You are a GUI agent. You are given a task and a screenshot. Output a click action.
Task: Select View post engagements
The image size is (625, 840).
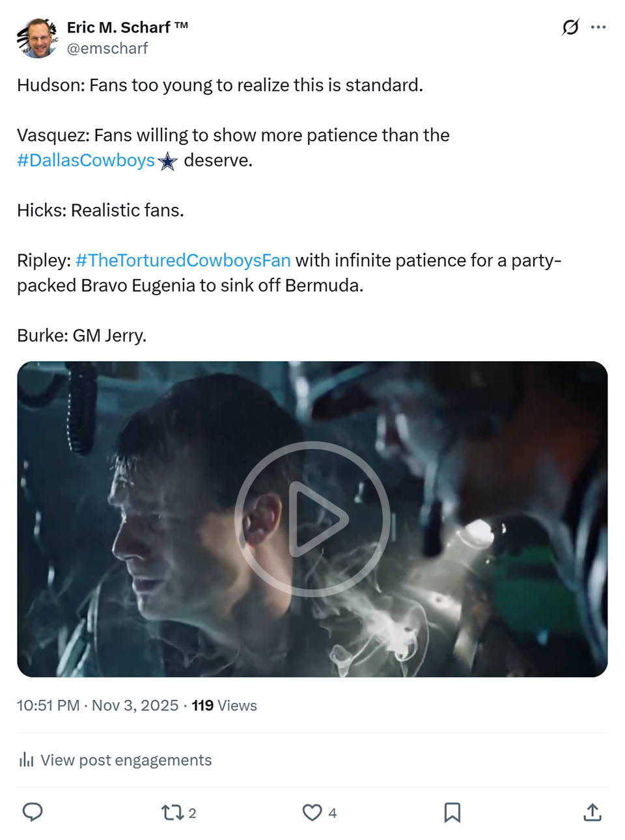(126, 760)
